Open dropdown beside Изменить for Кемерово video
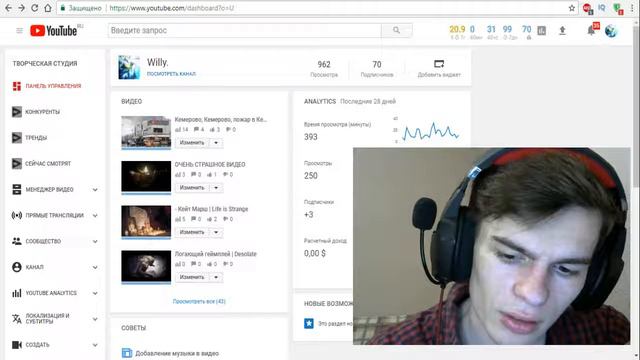The image size is (640, 360). (x=216, y=143)
